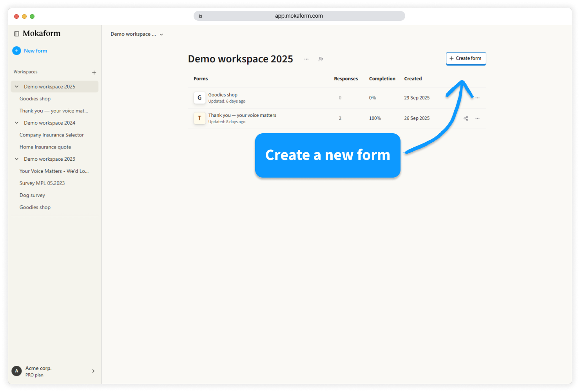This screenshot has width=580, height=392.
Task: Open the Demo workspace breadcrumb dropdown
Action: click(x=137, y=34)
